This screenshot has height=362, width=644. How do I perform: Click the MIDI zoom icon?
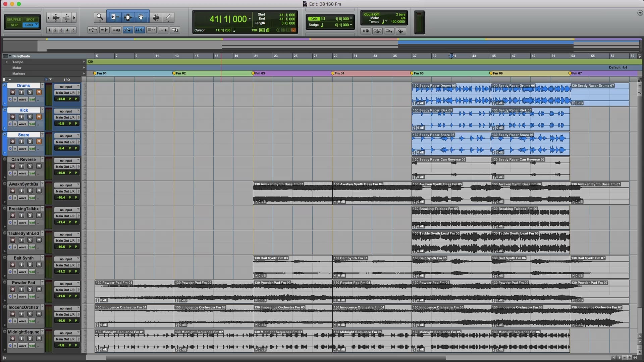[x=66, y=17]
